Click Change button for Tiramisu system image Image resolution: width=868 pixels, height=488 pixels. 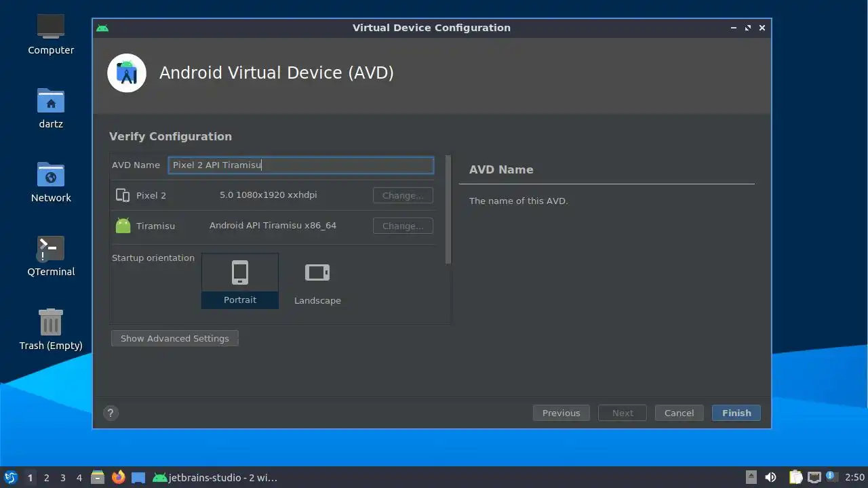pos(403,226)
